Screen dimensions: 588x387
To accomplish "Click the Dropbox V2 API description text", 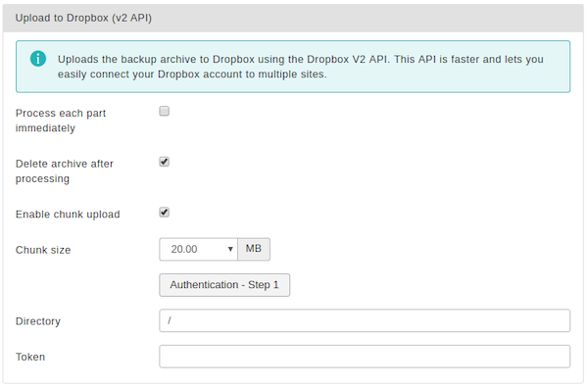I will tap(301, 67).
